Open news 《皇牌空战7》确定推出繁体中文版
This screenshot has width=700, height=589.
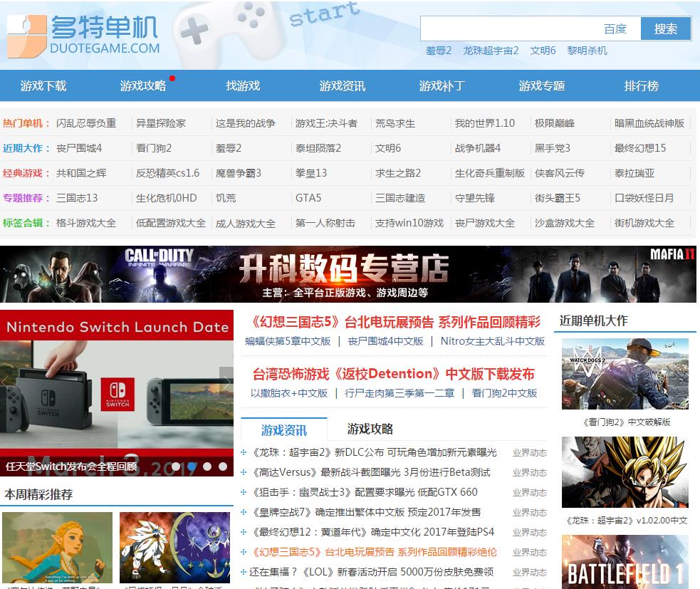365,512
